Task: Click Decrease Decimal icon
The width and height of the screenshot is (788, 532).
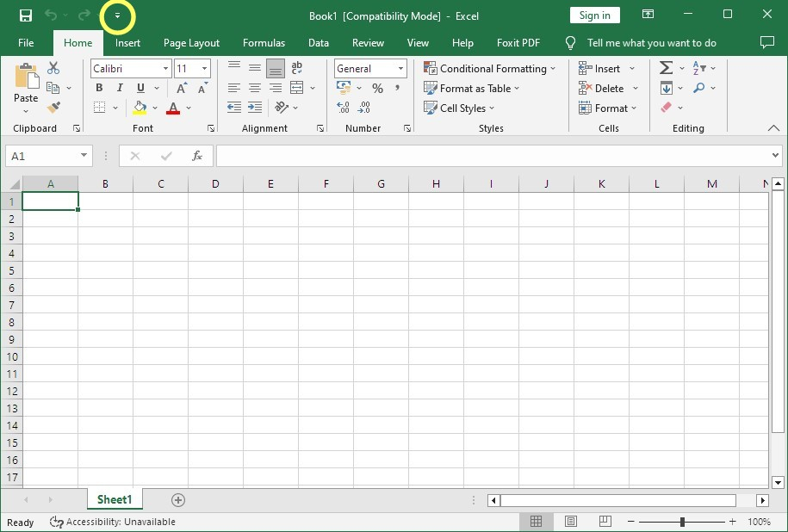Action: [x=363, y=107]
